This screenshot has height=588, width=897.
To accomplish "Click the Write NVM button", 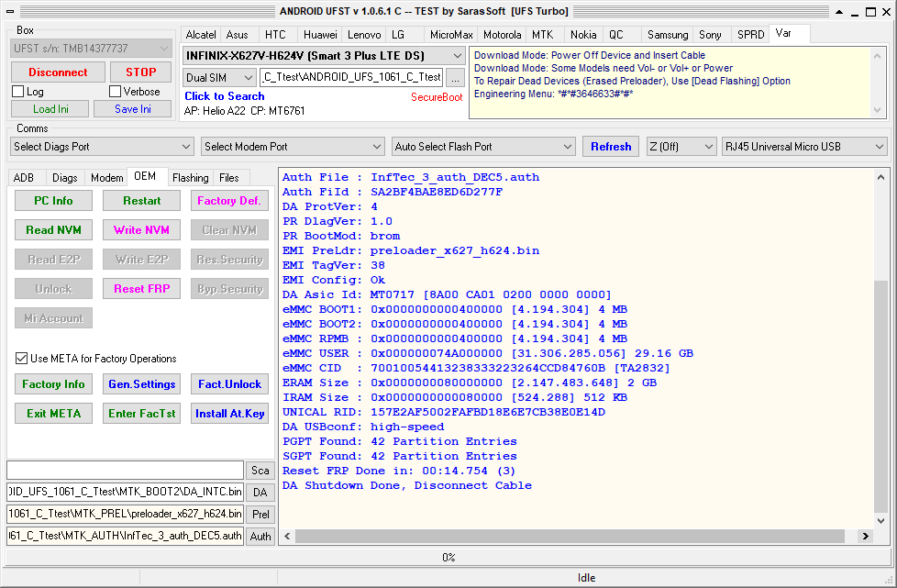I will 141,230.
